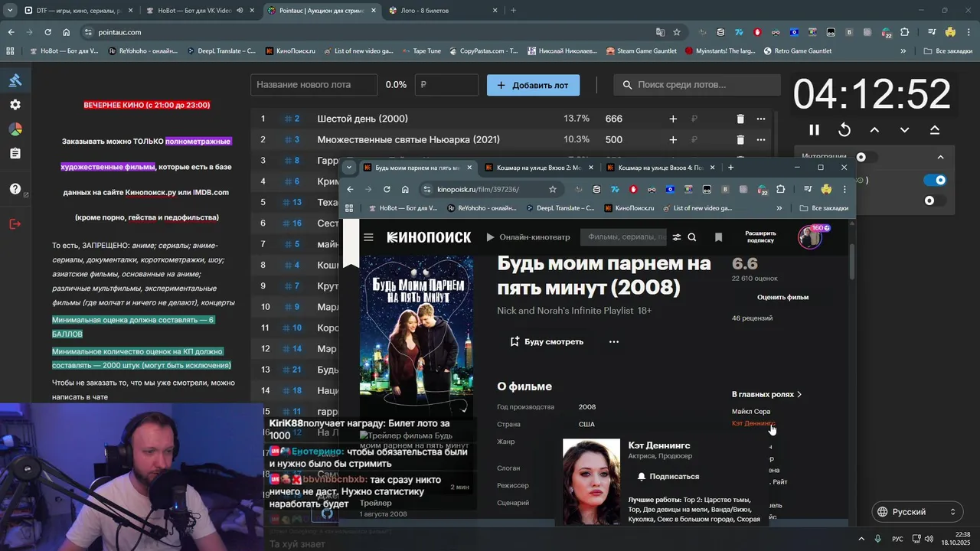Bookmark kinopoisk.ru page with star icon
980x551 pixels.
(552, 189)
